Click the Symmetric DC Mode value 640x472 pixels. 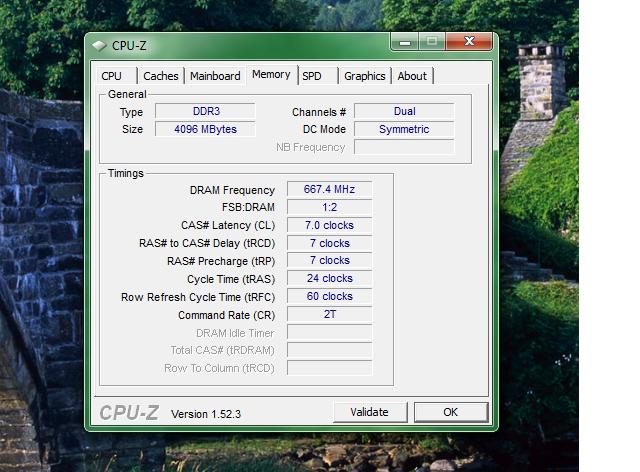pyautogui.click(x=404, y=129)
